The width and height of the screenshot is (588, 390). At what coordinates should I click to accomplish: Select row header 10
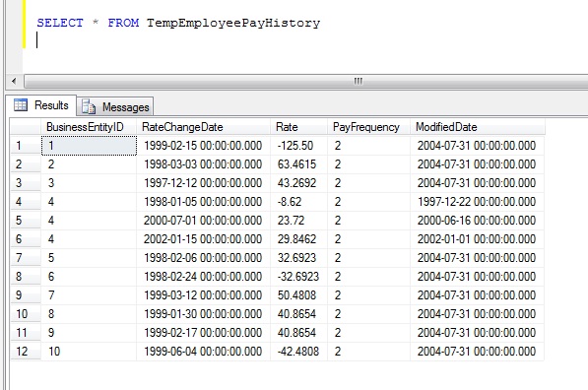[x=26, y=314]
